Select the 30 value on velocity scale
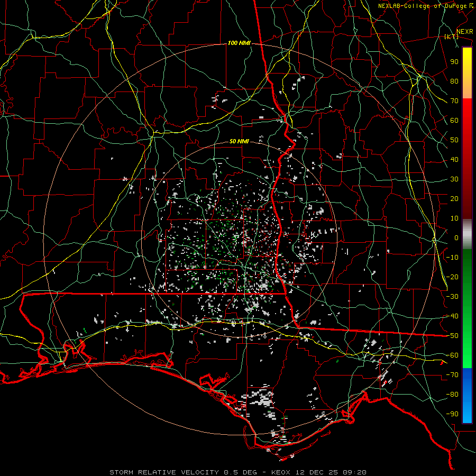The image size is (476, 476). pyautogui.click(x=454, y=179)
